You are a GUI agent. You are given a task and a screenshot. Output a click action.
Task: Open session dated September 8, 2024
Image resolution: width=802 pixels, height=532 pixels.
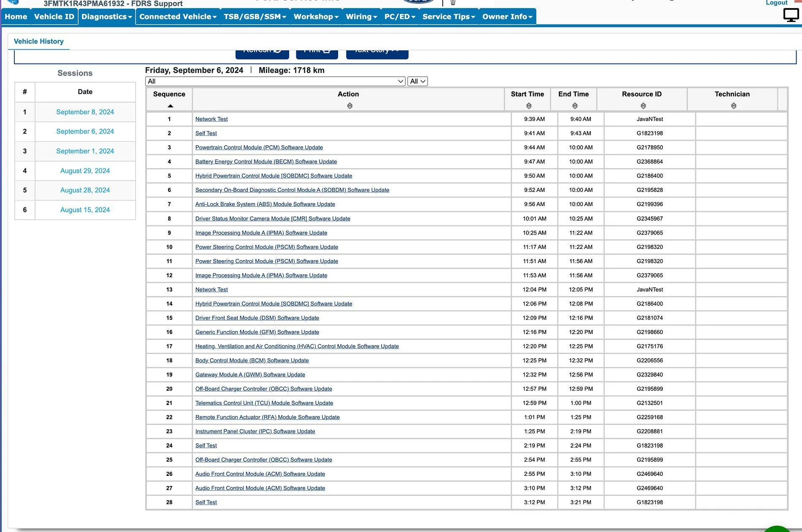coord(85,112)
